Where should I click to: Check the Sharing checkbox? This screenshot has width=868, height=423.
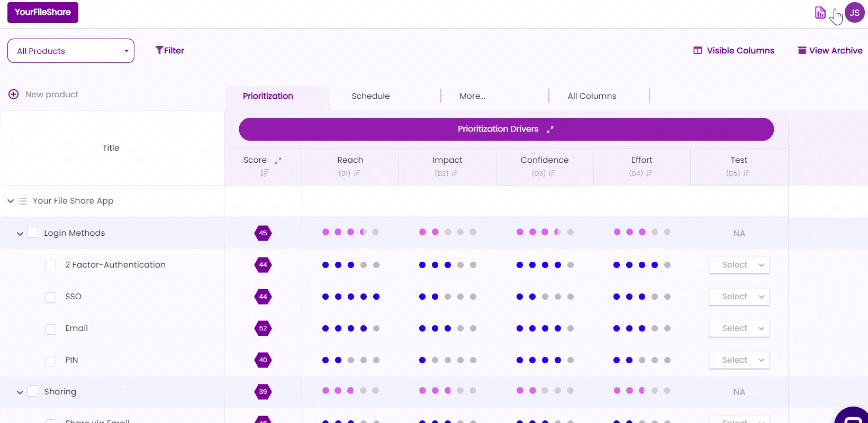(x=32, y=391)
